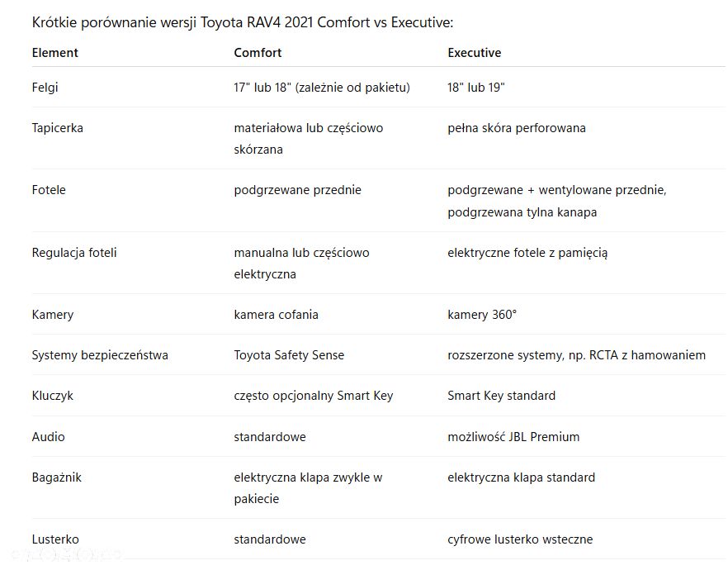The image size is (728, 570).
Task: Click the Systemy bezpieczeństwa row label
Action: coord(100,355)
